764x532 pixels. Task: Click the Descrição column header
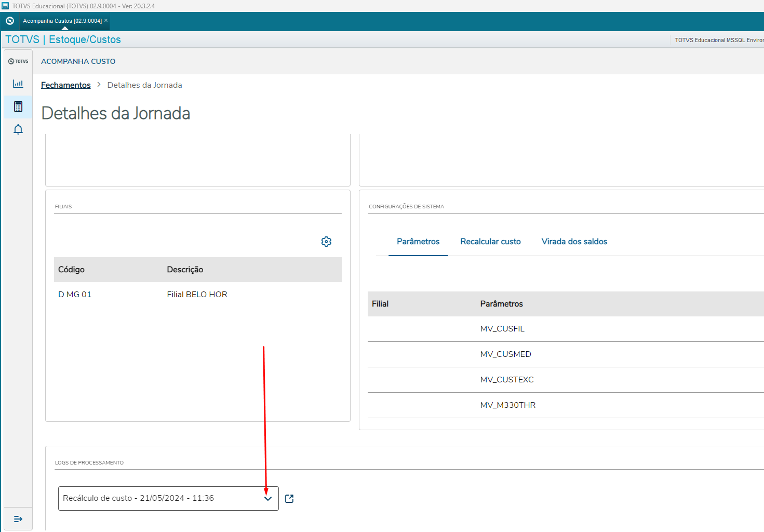(x=185, y=270)
